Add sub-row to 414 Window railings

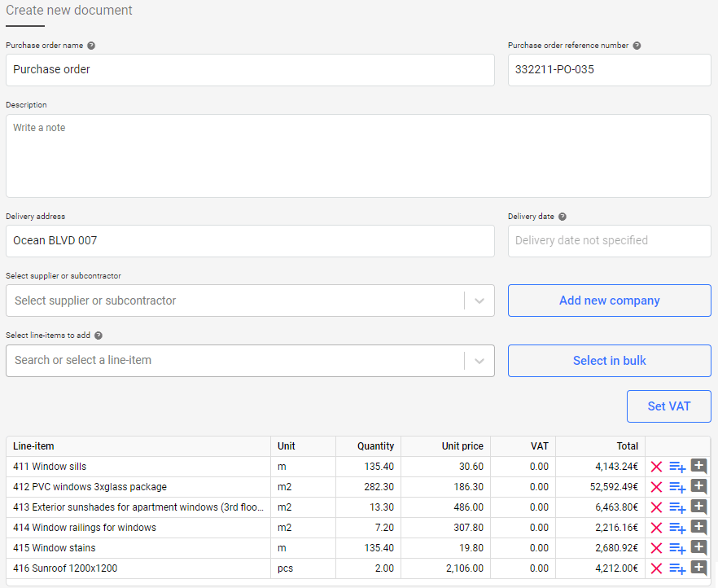tap(677, 528)
